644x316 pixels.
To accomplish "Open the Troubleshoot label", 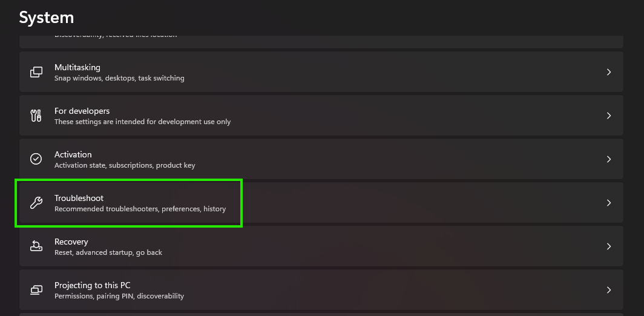I will [79, 198].
